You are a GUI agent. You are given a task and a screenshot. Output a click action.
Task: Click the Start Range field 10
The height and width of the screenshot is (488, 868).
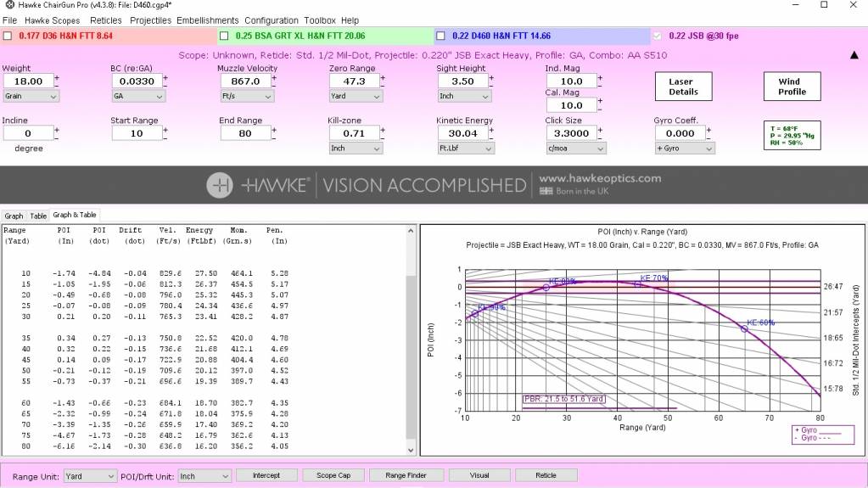click(137, 133)
